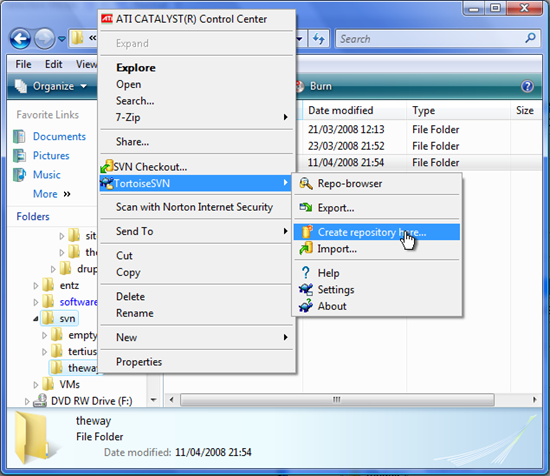
Task: Click the SVN Checkout icon
Action: (x=107, y=166)
